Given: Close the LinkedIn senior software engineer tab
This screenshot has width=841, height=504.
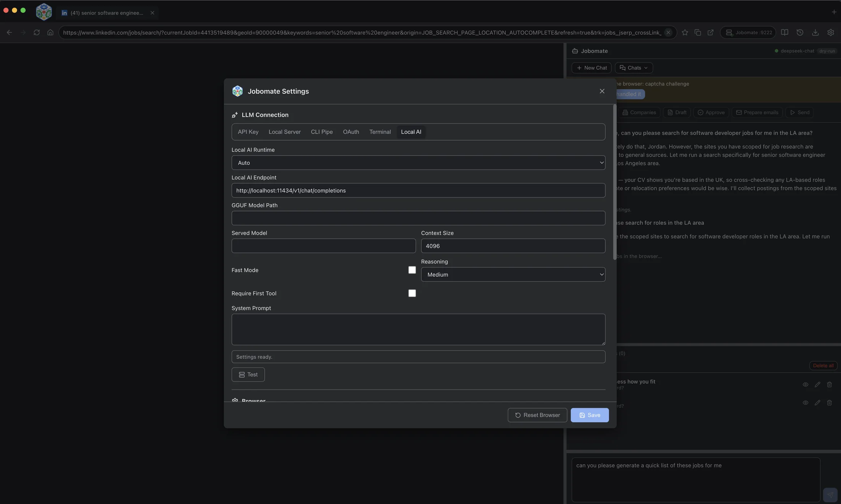Looking at the screenshot, I should (x=152, y=13).
